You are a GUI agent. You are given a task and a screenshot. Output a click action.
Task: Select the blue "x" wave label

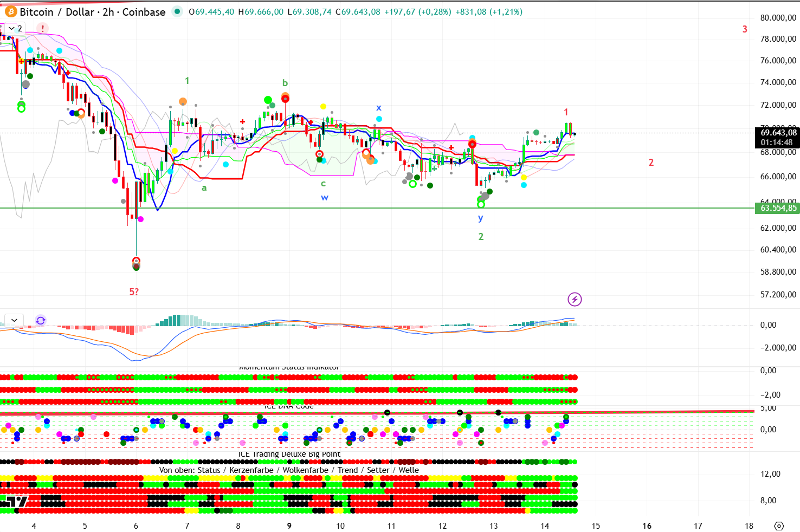tap(379, 108)
